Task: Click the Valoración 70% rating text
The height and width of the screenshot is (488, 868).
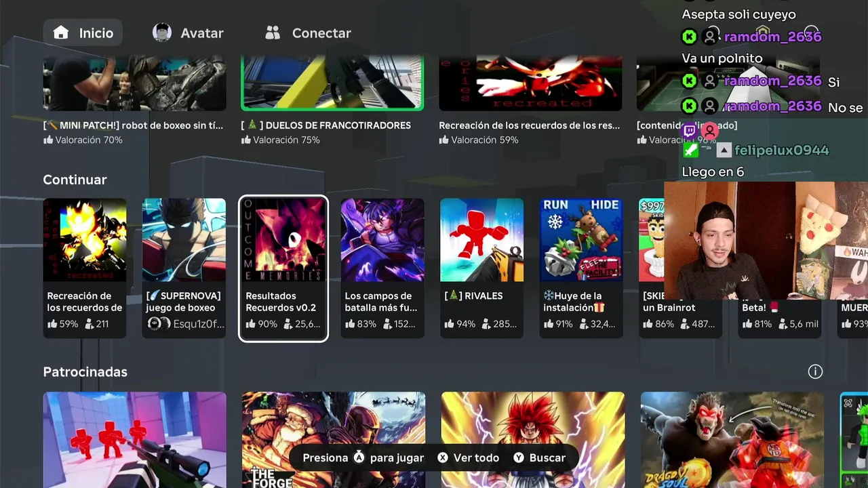Action: [88, 140]
